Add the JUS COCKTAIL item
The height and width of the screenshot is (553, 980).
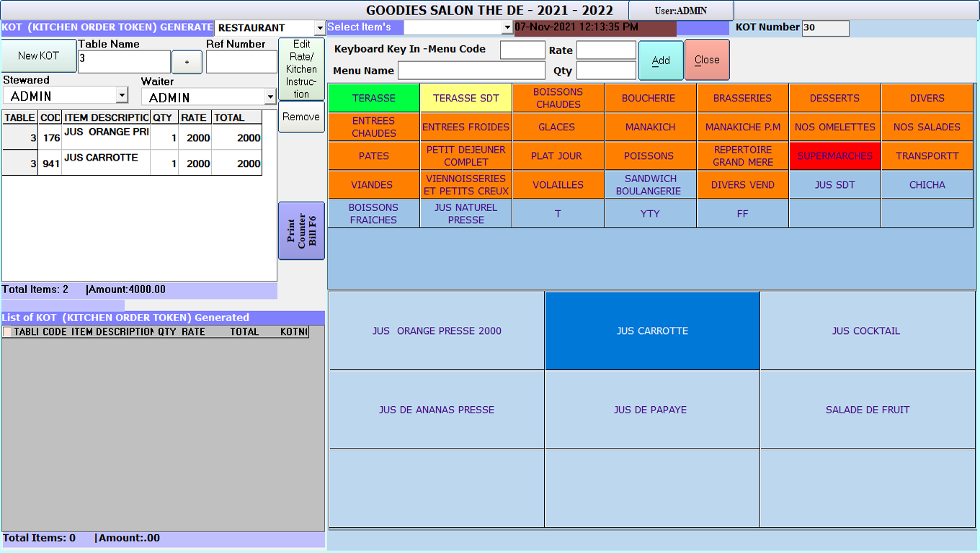[867, 331]
